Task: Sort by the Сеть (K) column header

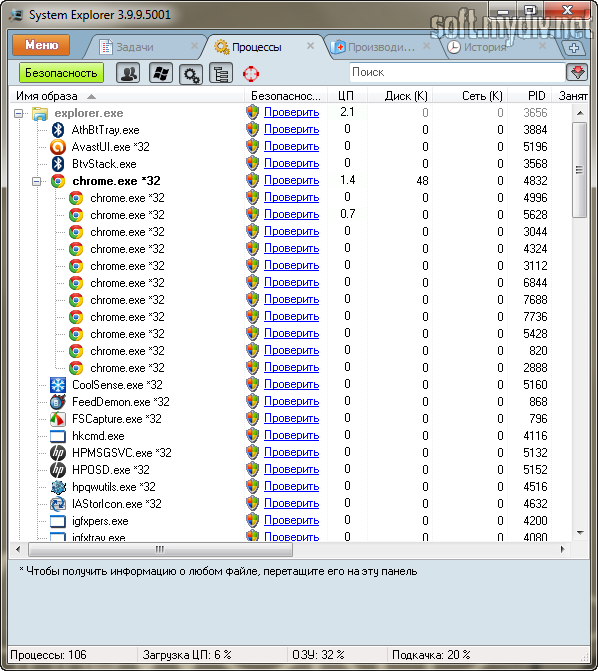Action: pos(470,96)
